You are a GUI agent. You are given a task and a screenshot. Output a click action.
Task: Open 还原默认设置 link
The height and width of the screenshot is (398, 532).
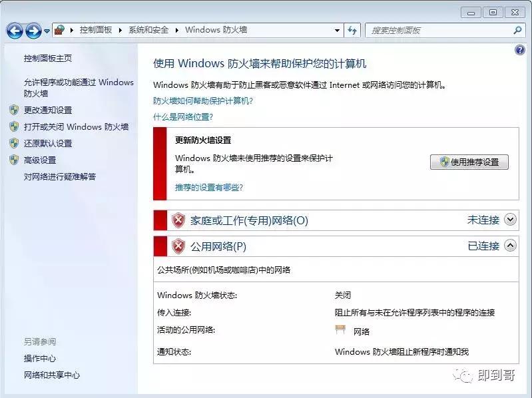click(48, 143)
